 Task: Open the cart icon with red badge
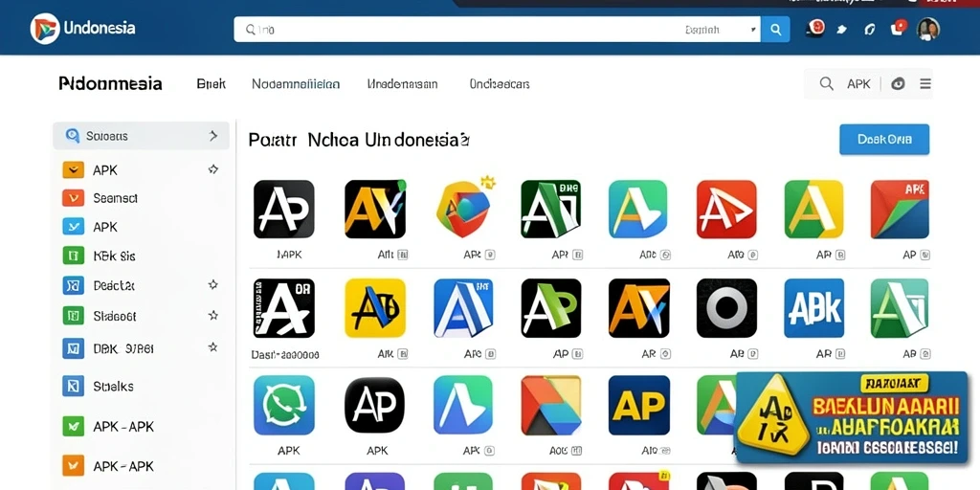[x=898, y=28]
